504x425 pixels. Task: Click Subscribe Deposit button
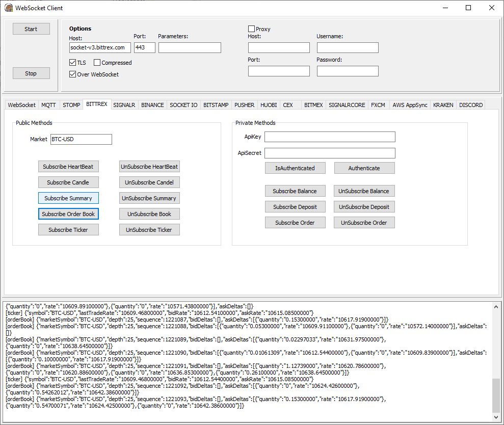coord(295,207)
